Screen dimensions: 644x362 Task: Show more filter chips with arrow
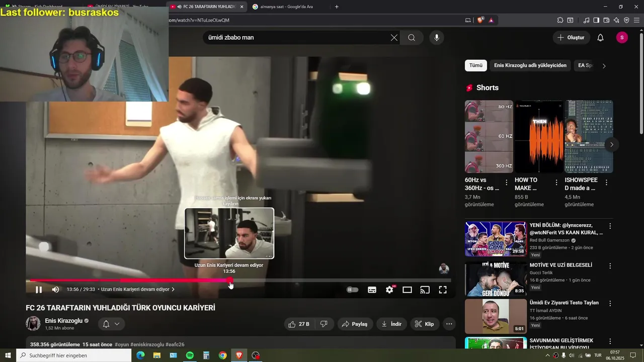click(x=604, y=66)
